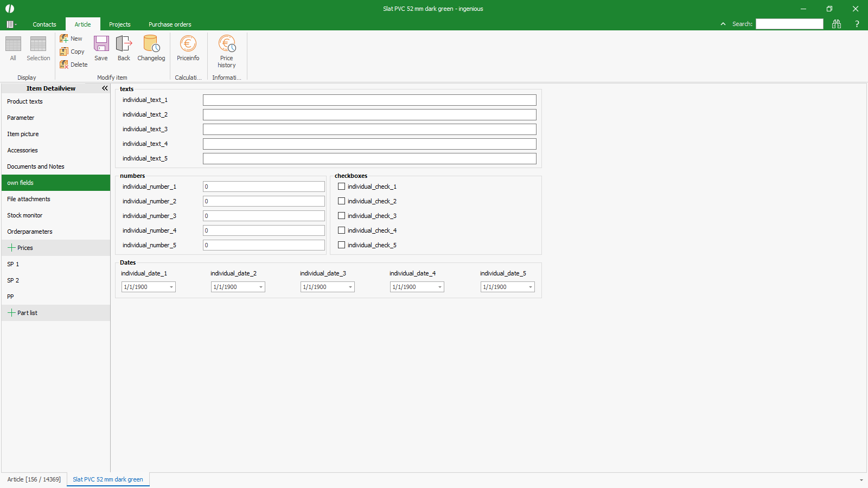Open the Changelog icon
This screenshot has width=868, height=488.
pyautogui.click(x=151, y=44)
